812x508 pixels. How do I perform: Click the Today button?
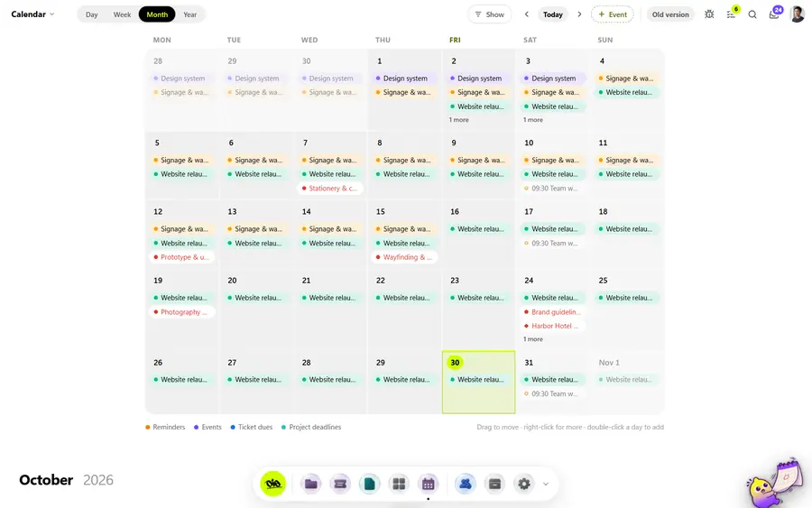click(x=552, y=14)
